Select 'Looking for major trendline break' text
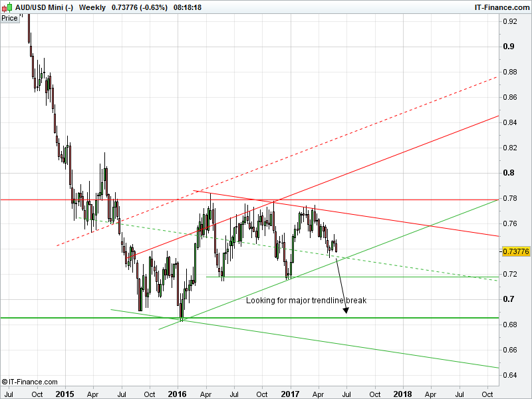 (x=306, y=301)
